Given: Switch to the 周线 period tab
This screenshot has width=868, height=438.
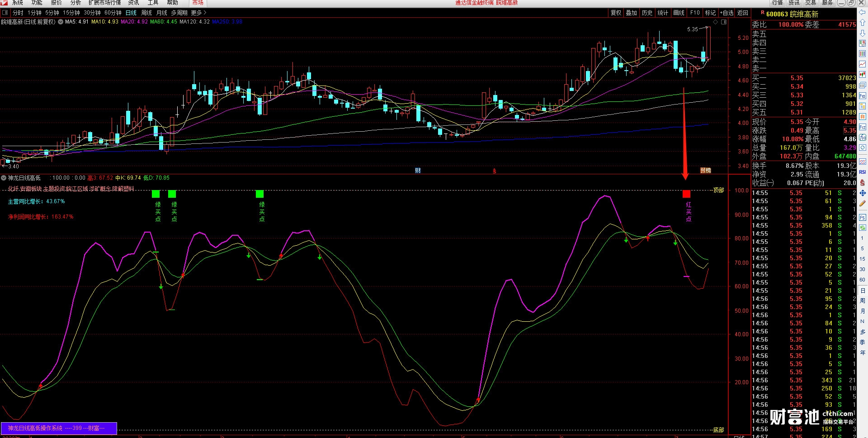Looking at the screenshot, I should [146, 13].
